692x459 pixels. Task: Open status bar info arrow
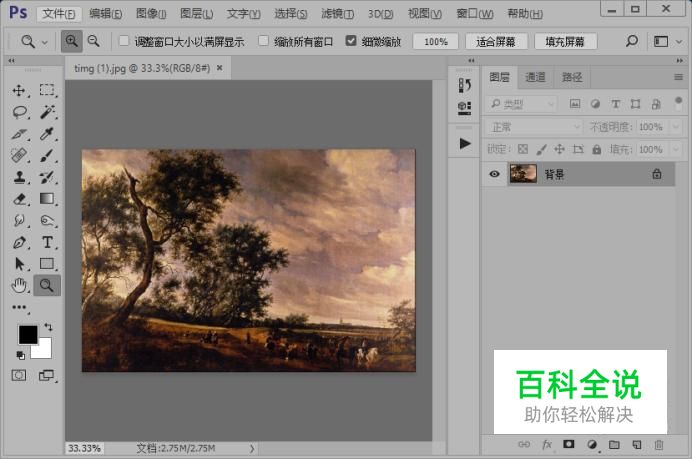pos(252,448)
